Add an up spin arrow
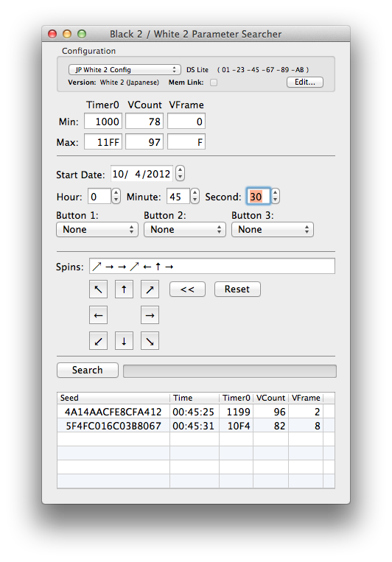The image size is (392, 562). tap(124, 289)
